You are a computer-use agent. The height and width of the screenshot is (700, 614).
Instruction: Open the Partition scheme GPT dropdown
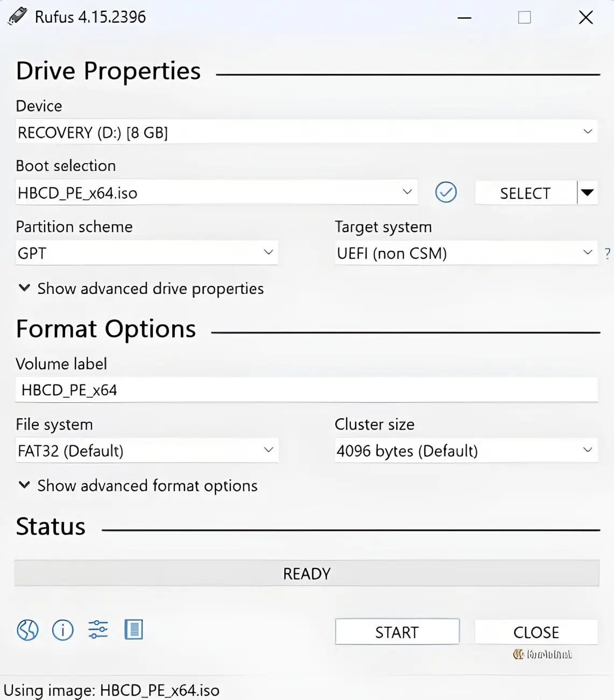click(146, 253)
